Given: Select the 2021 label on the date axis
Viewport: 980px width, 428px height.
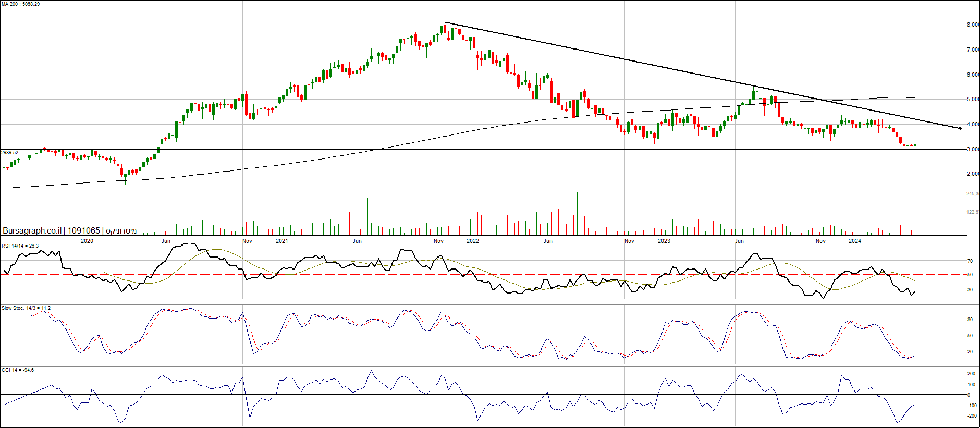Looking at the screenshot, I should point(281,241).
